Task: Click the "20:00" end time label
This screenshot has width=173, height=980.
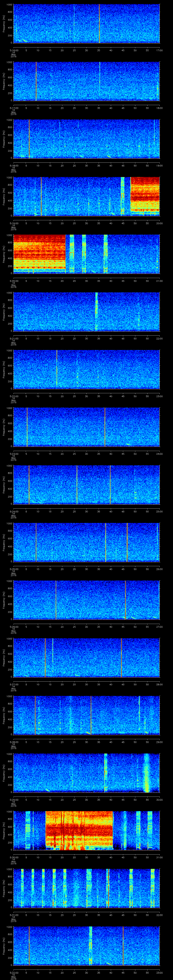Action: click(x=159, y=223)
